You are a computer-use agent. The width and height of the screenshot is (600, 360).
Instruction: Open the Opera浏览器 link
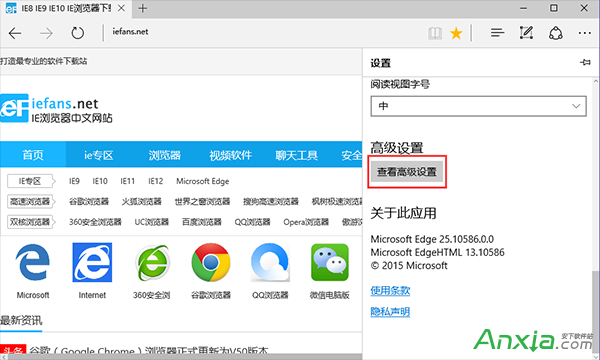[x=306, y=222]
